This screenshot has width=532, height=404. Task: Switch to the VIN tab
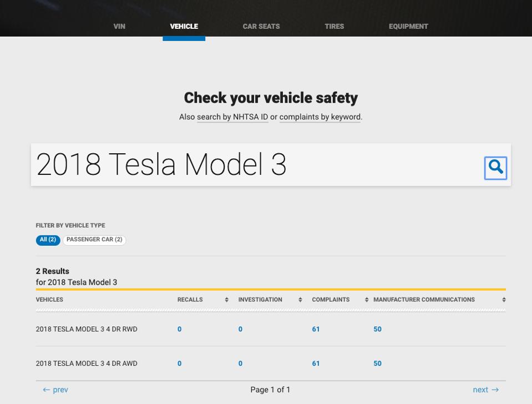point(119,26)
